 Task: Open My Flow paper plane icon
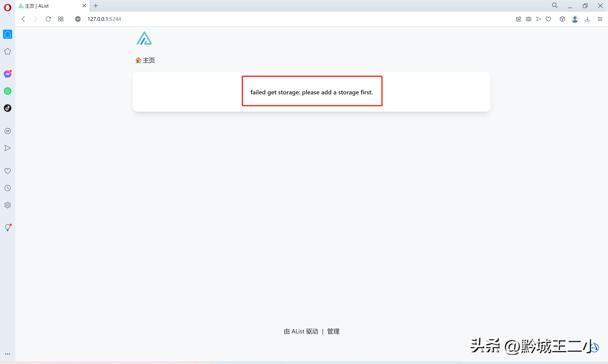7,148
